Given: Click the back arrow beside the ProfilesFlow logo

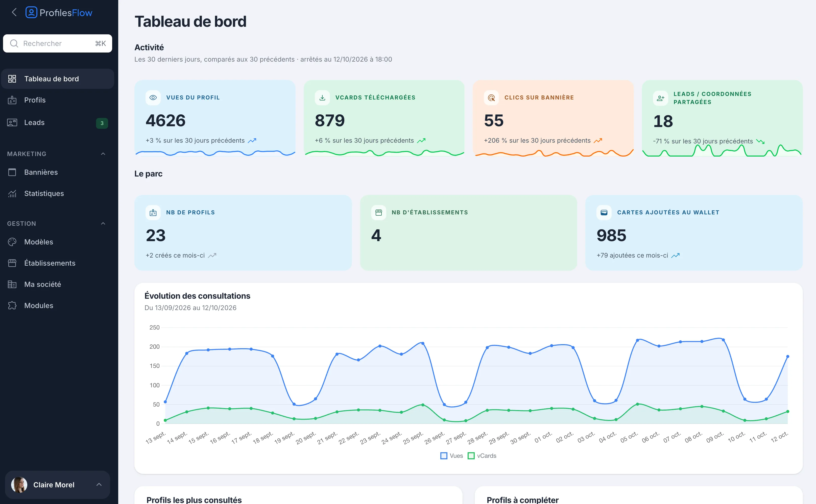Looking at the screenshot, I should click(14, 13).
